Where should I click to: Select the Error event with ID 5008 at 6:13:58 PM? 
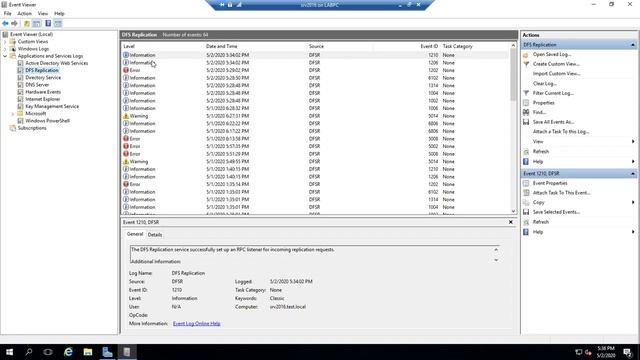[315, 139]
